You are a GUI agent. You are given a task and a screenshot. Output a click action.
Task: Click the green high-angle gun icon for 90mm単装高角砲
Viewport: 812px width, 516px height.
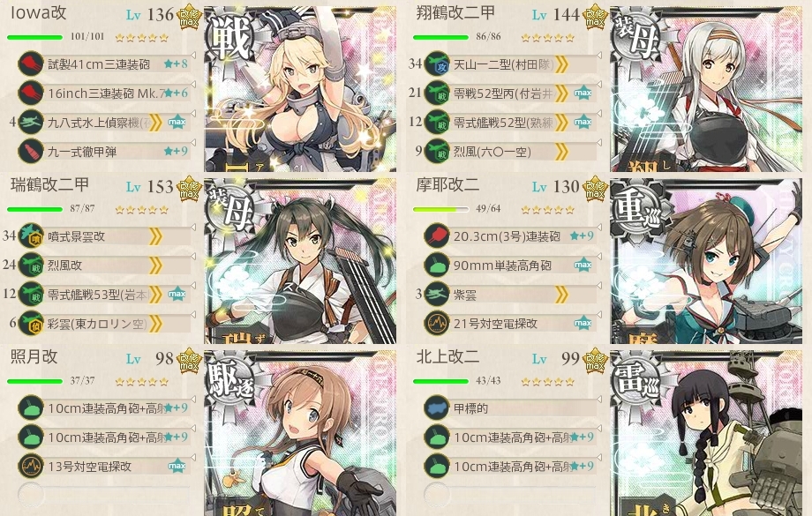pos(437,265)
